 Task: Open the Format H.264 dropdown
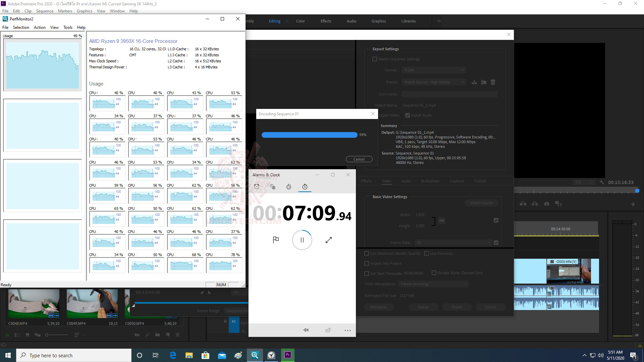tap(434, 70)
